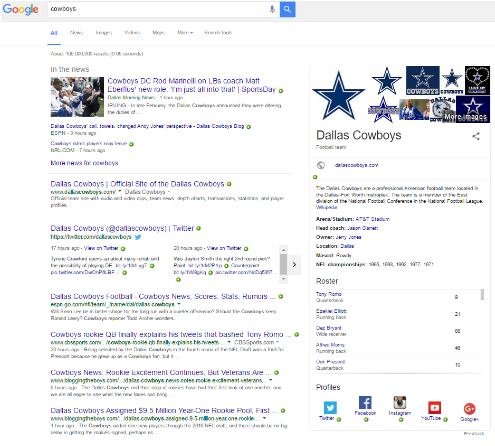
Task: Click green indicator beside Official Site result
Action: (x=229, y=184)
